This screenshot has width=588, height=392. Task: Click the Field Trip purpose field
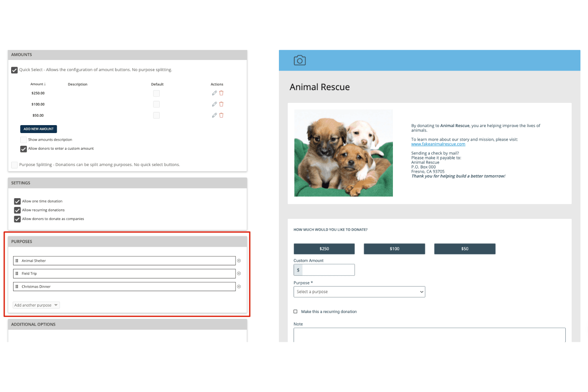(x=124, y=274)
